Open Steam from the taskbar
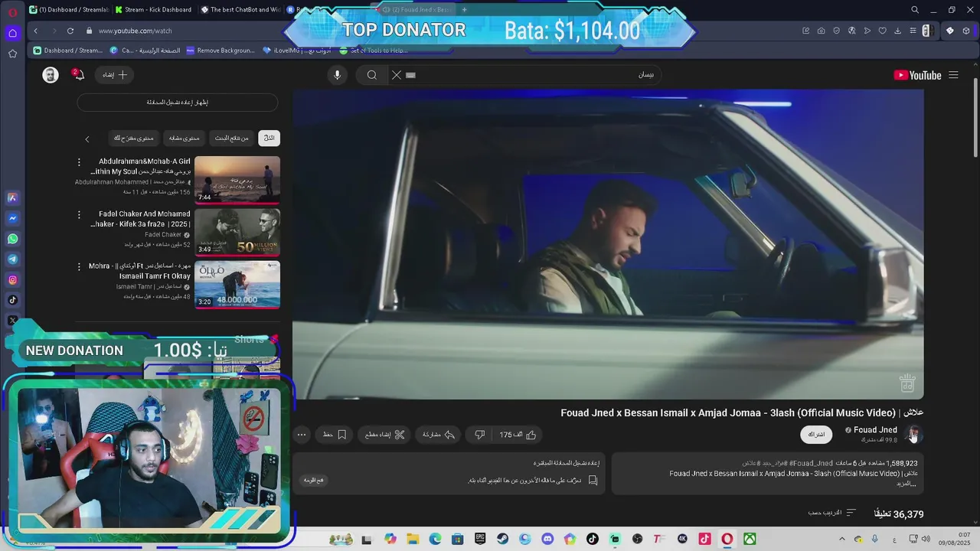This screenshot has height=551, width=980. click(x=502, y=539)
